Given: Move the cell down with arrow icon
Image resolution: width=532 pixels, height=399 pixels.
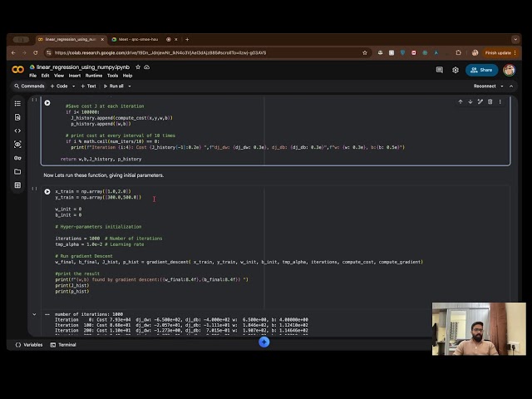Looking at the screenshot, I should pos(470,101).
